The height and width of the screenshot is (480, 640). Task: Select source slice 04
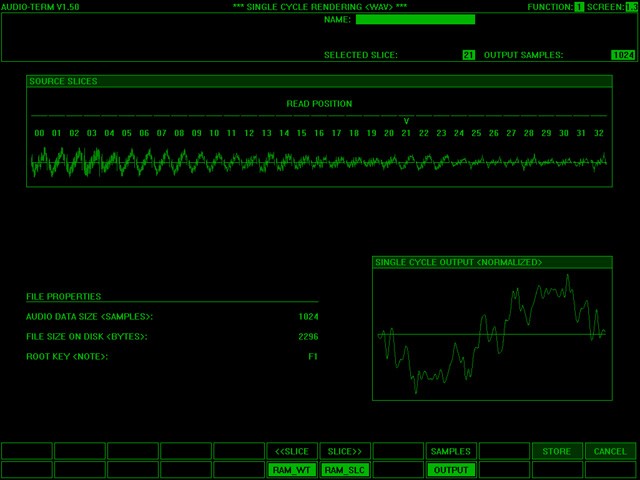coord(109,133)
